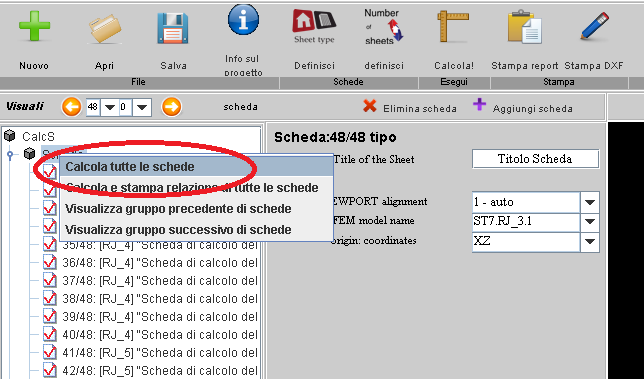Go to previous sheet orange arrow
The height and width of the screenshot is (379, 644).
(x=71, y=107)
